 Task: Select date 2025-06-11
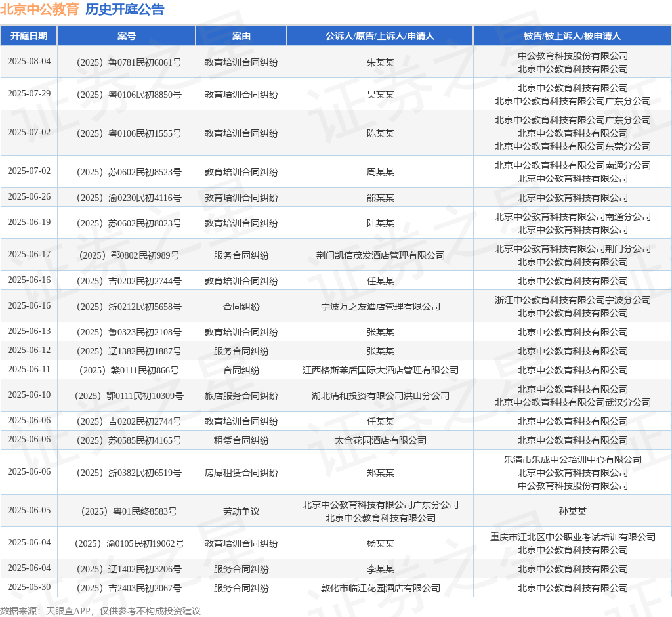click(x=29, y=369)
